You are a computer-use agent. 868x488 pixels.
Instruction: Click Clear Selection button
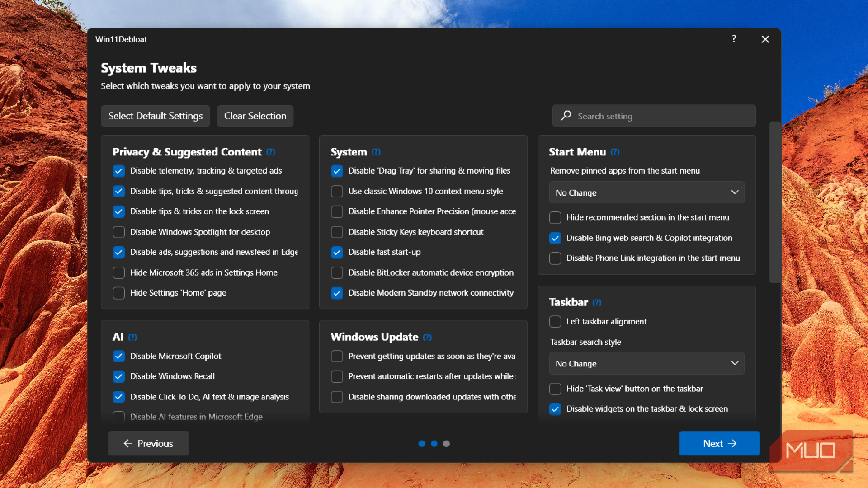pyautogui.click(x=255, y=116)
